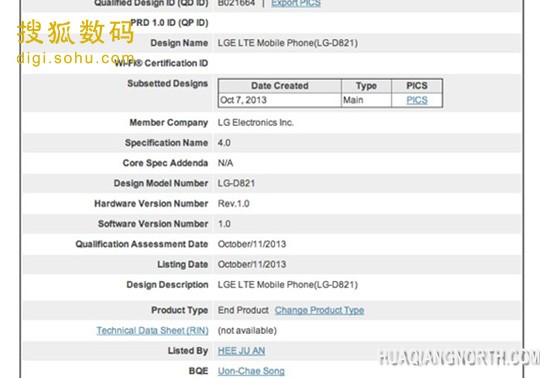Click the Qualification Assessment Date value

tap(252, 244)
